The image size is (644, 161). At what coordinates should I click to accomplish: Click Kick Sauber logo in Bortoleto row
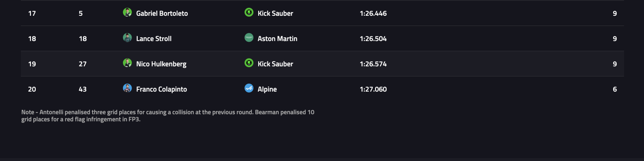coord(249,13)
